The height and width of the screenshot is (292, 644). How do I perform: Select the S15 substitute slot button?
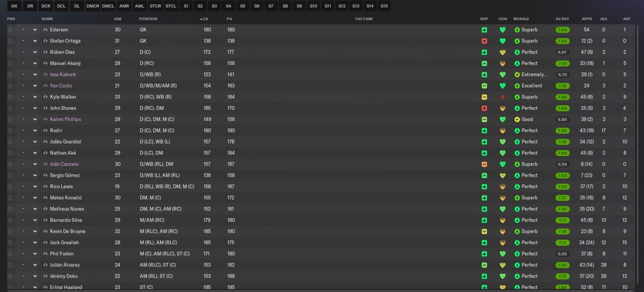tap(384, 6)
